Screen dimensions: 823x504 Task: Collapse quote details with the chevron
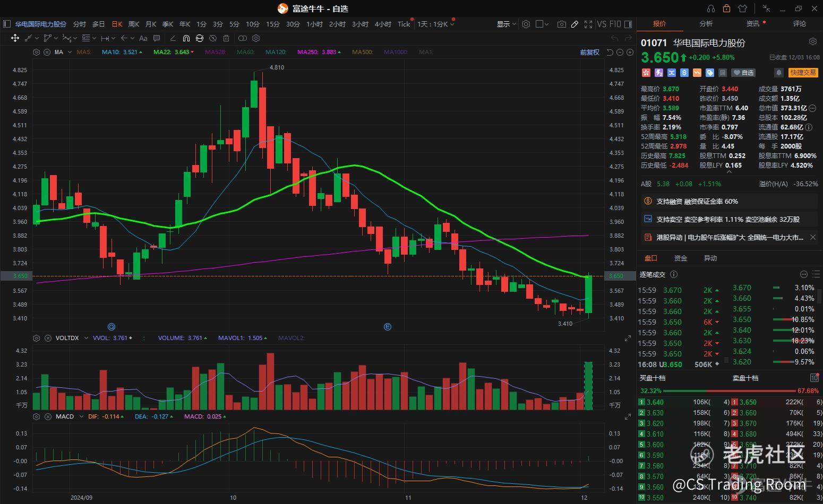pyautogui.click(x=728, y=171)
